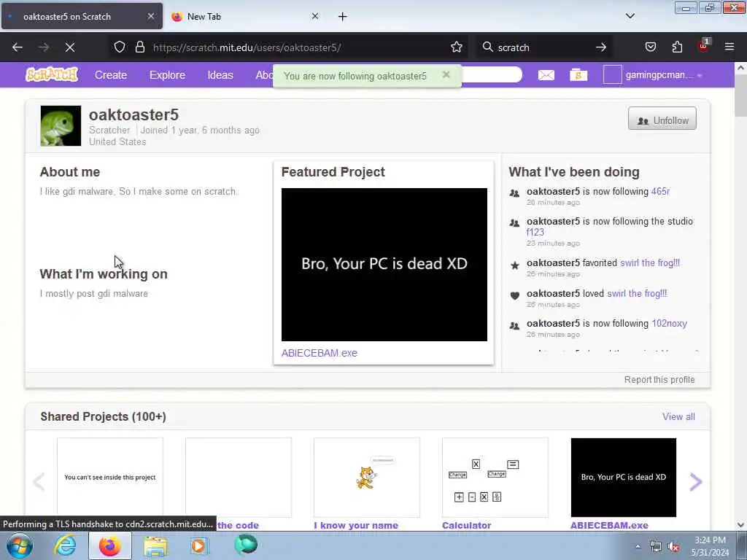Open Scratch messages envelope
747x560 pixels.
coord(546,75)
